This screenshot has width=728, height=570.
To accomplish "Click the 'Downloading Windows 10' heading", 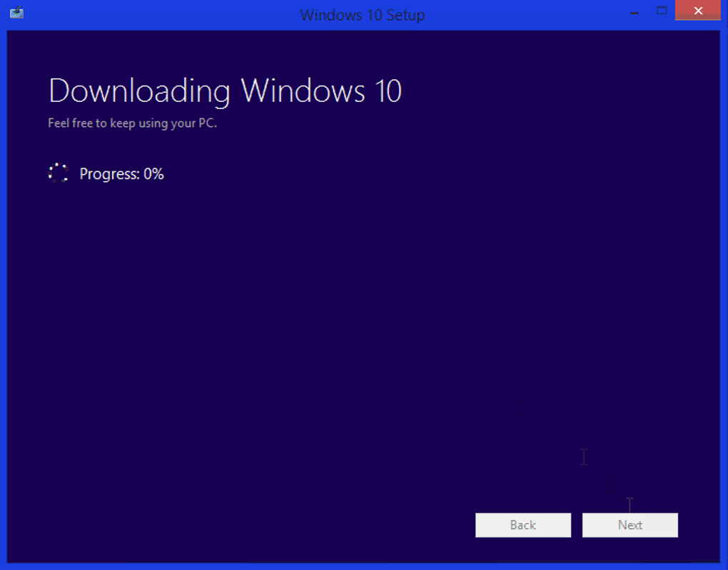I will tap(225, 91).
